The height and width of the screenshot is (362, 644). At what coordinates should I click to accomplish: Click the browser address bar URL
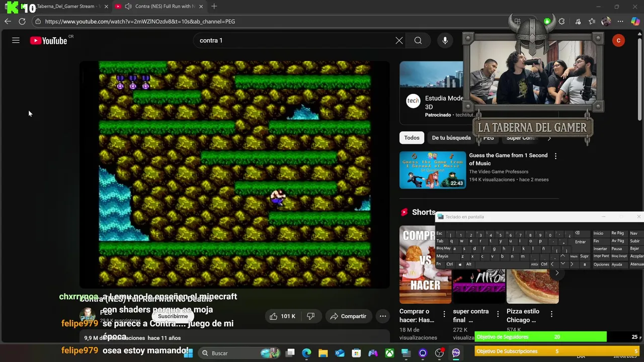pyautogui.click(x=140, y=22)
